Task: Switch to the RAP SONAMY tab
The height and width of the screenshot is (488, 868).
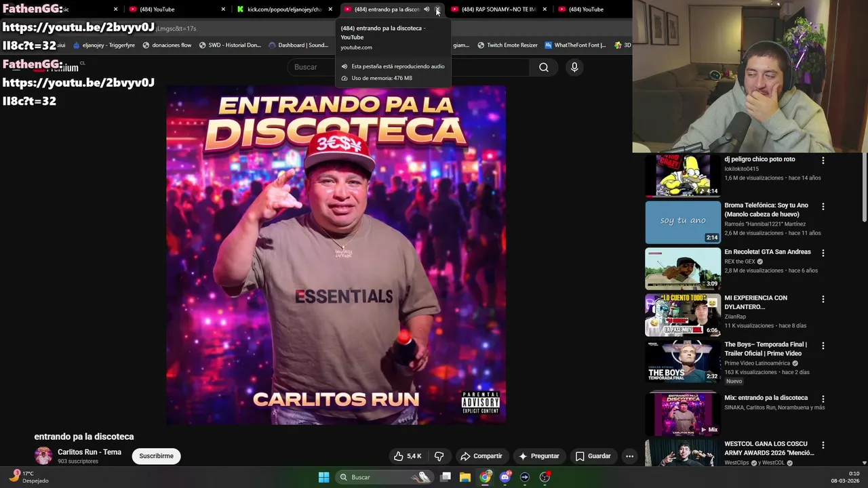Action: click(498, 9)
